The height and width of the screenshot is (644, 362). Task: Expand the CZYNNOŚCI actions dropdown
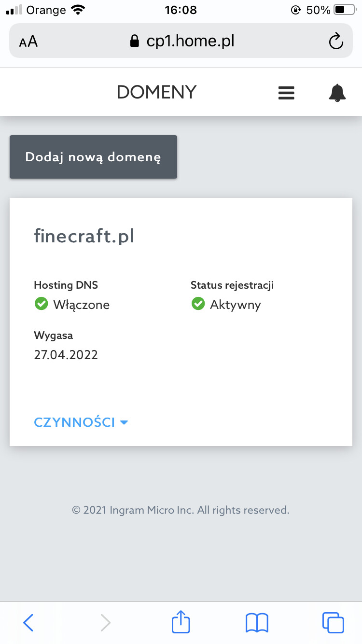81,422
